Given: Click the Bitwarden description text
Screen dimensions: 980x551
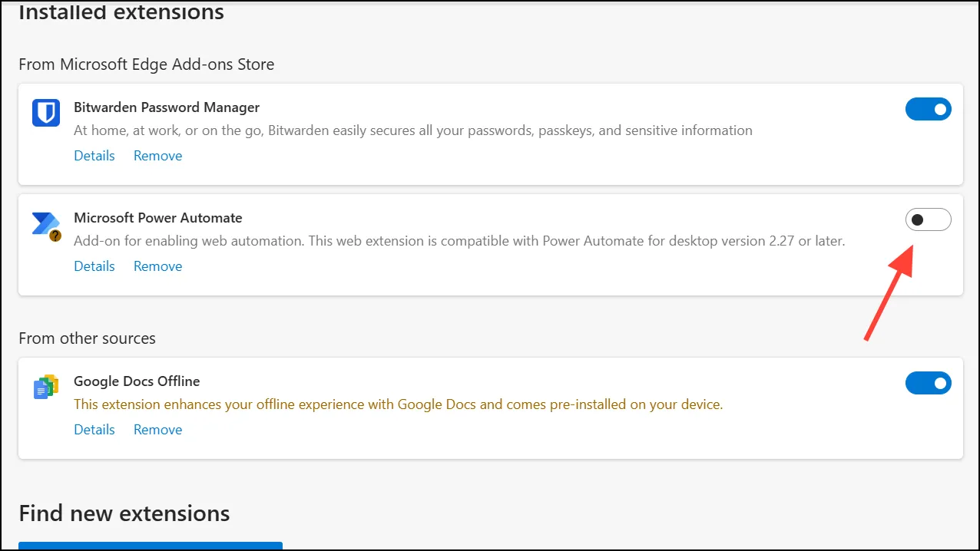Looking at the screenshot, I should click(413, 130).
